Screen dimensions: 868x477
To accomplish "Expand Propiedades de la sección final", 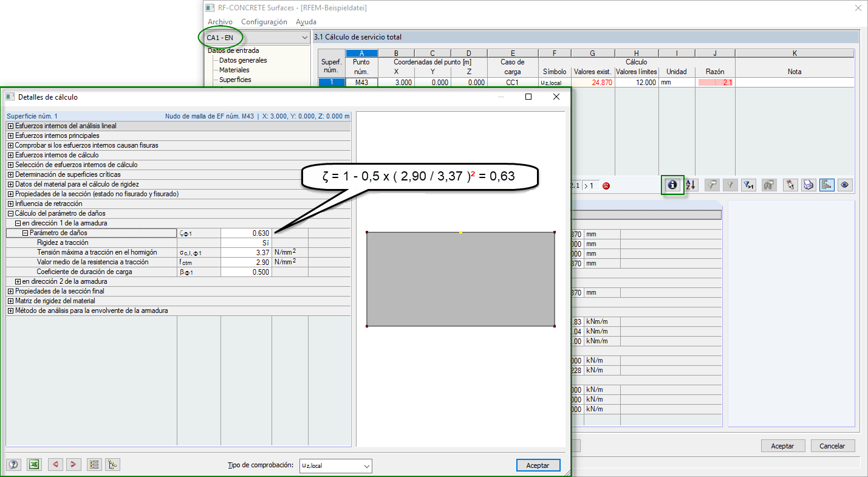I will 10,291.
